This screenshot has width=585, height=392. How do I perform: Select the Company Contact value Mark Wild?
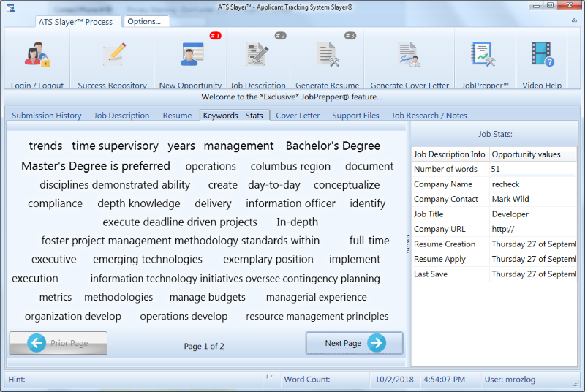point(533,199)
